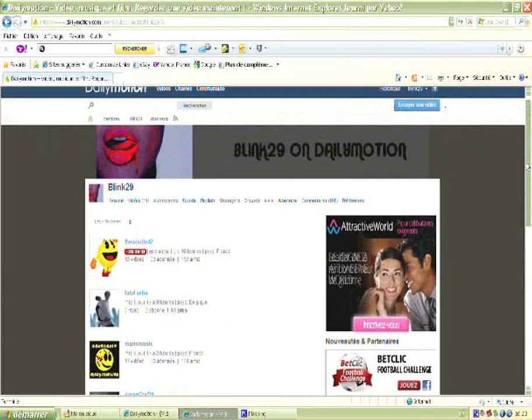Click add-to-favorites star icon

pyautogui.click(x=36, y=65)
